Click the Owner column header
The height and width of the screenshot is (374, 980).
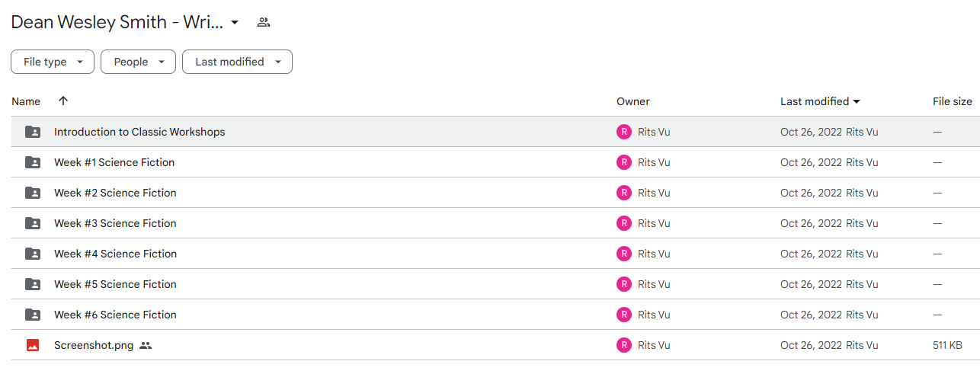click(633, 101)
